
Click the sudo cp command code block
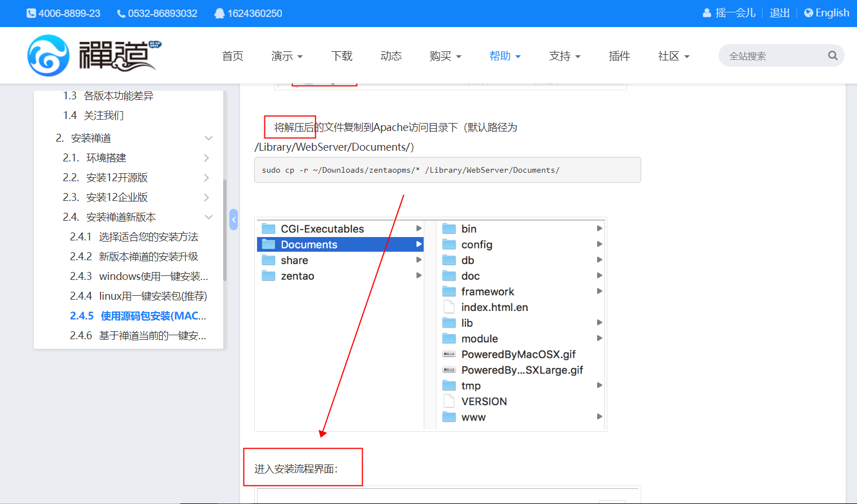[x=447, y=170]
